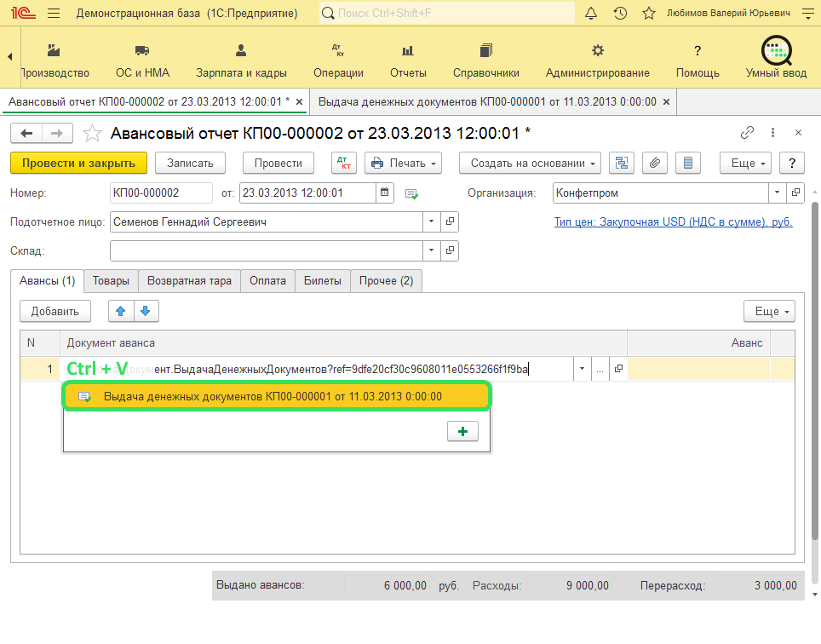Open ОС и НМА section
821x644 pixels.
(x=142, y=60)
